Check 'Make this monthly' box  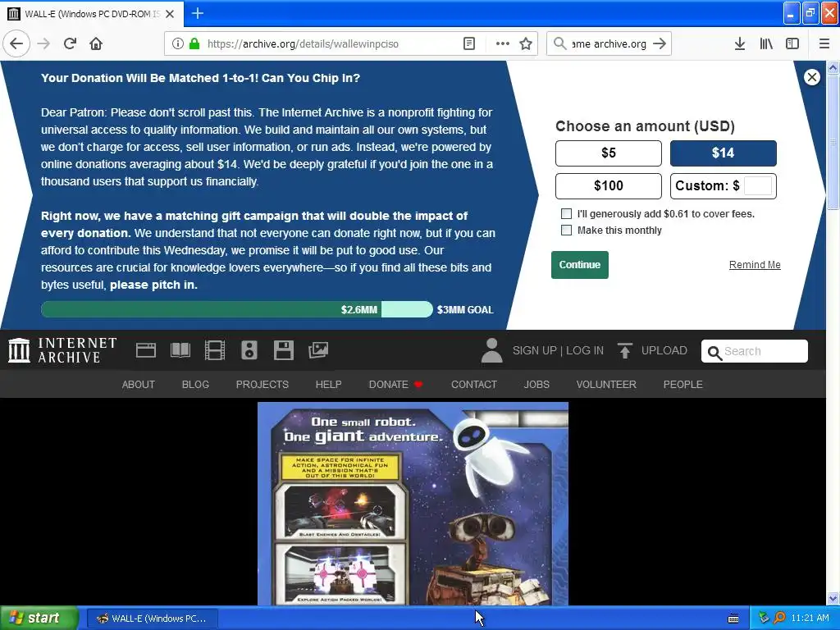tap(566, 231)
